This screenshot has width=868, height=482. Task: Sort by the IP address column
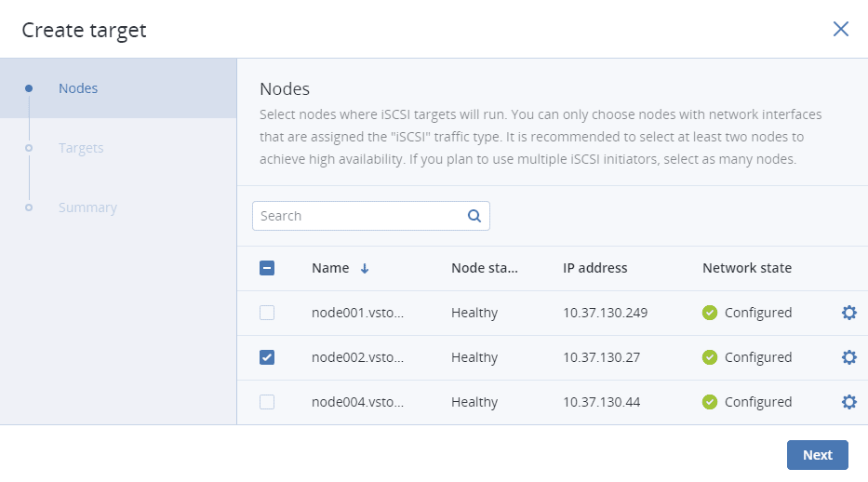coord(594,268)
